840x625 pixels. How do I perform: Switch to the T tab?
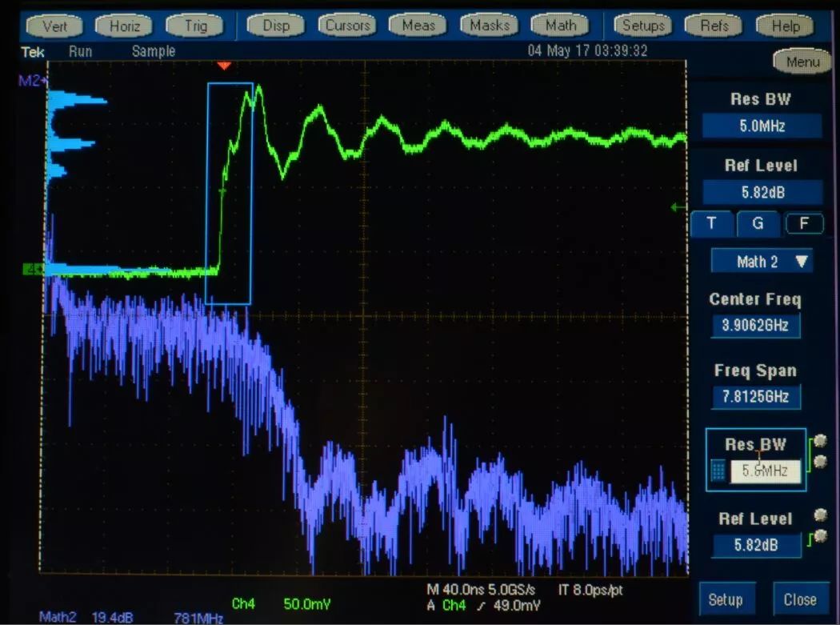click(x=711, y=223)
